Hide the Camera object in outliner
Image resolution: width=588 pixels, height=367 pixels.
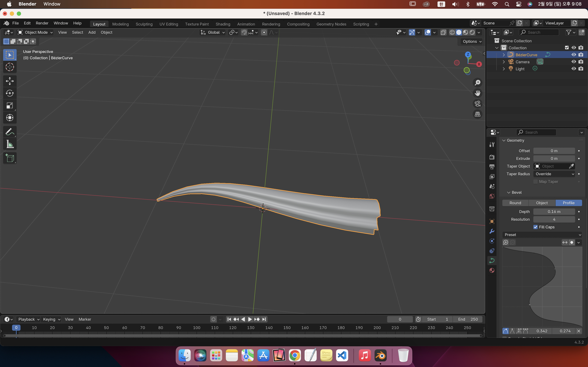tap(574, 62)
